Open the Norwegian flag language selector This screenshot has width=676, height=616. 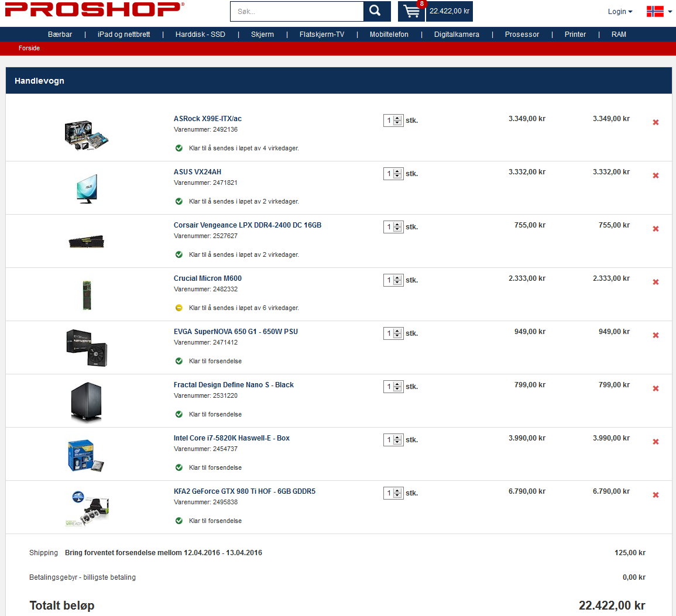[659, 12]
